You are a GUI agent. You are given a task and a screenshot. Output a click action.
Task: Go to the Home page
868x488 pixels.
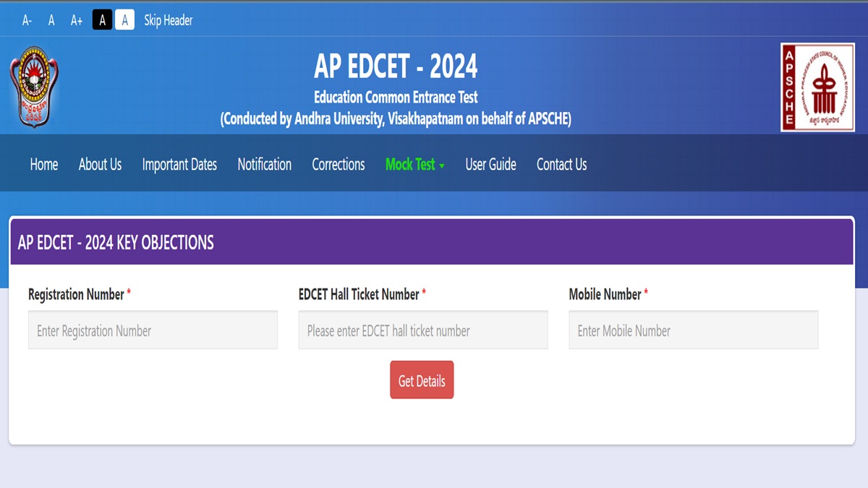coord(44,165)
